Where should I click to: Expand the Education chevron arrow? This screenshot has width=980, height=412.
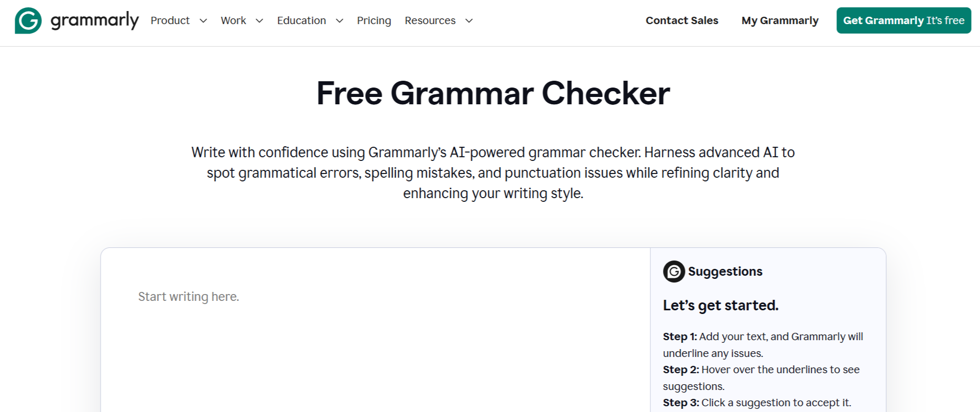[339, 21]
